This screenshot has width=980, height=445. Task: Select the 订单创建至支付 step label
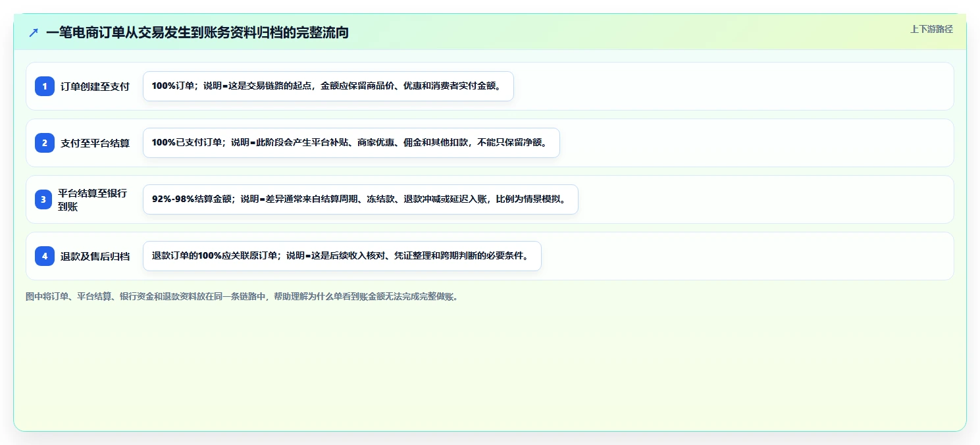pyautogui.click(x=95, y=86)
